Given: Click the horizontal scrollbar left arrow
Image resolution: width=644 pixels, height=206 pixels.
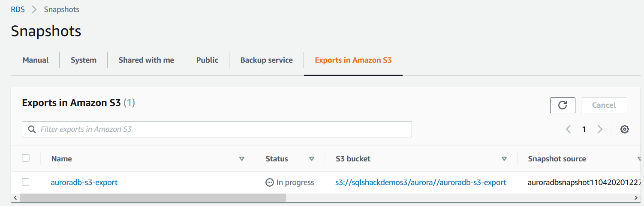Looking at the screenshot, I should point(16,197).
